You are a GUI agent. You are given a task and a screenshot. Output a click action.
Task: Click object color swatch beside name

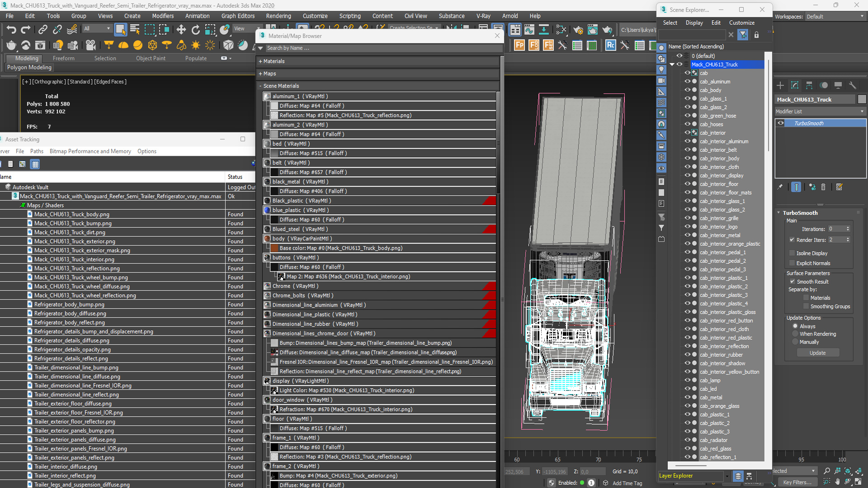(x=862, y=99)
